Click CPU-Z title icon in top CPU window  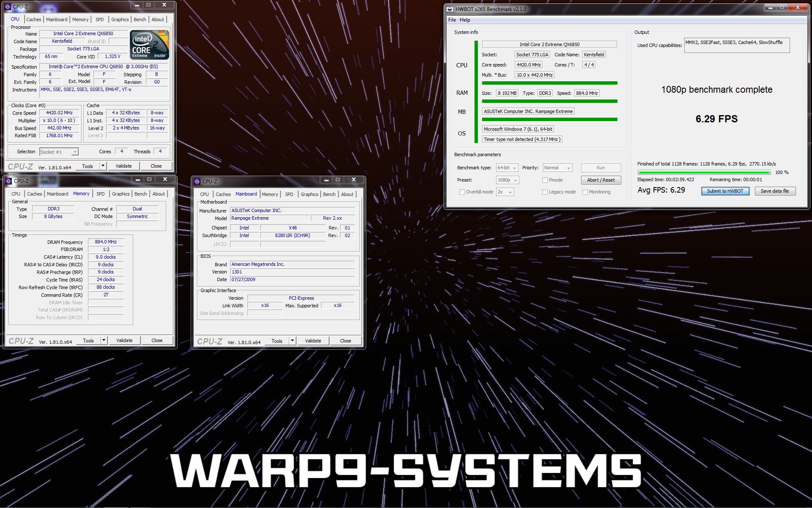tap(8, 6)
